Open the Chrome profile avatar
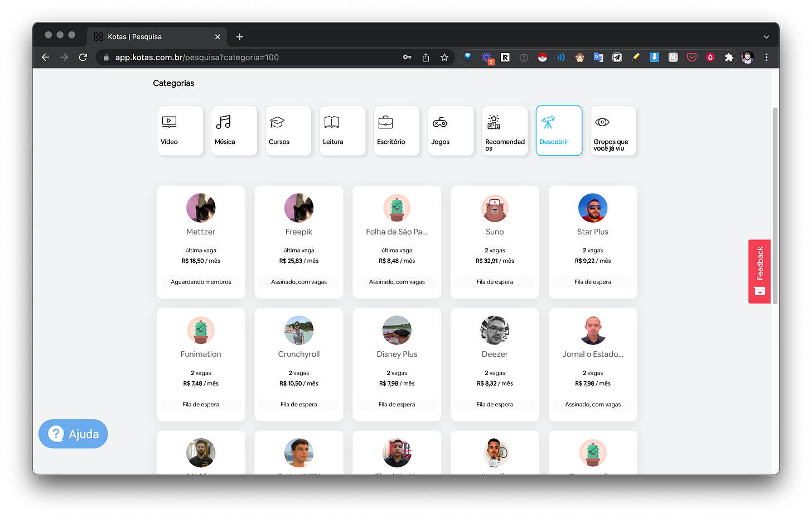The image size is (812, 518). pos(748,57)
